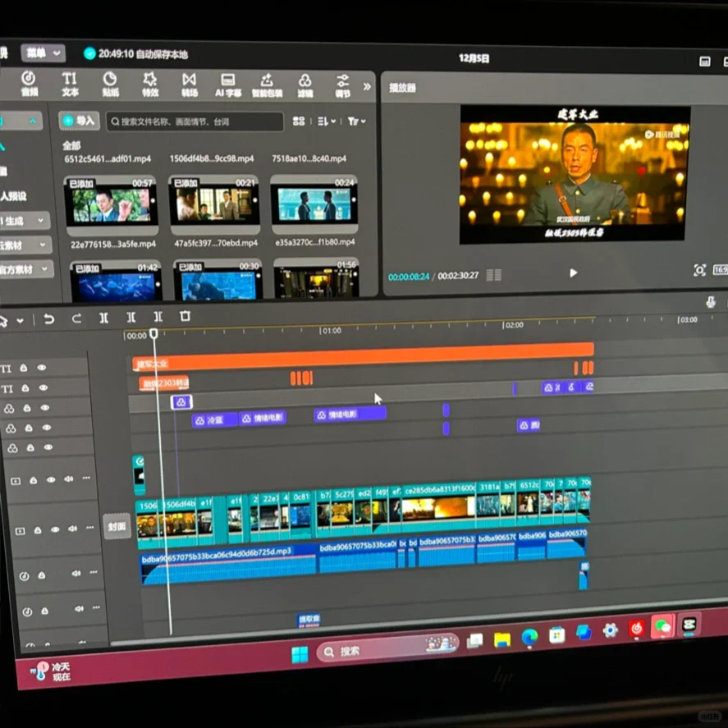Toggle visibility of the second text track
728x728 pixels.
43,387
